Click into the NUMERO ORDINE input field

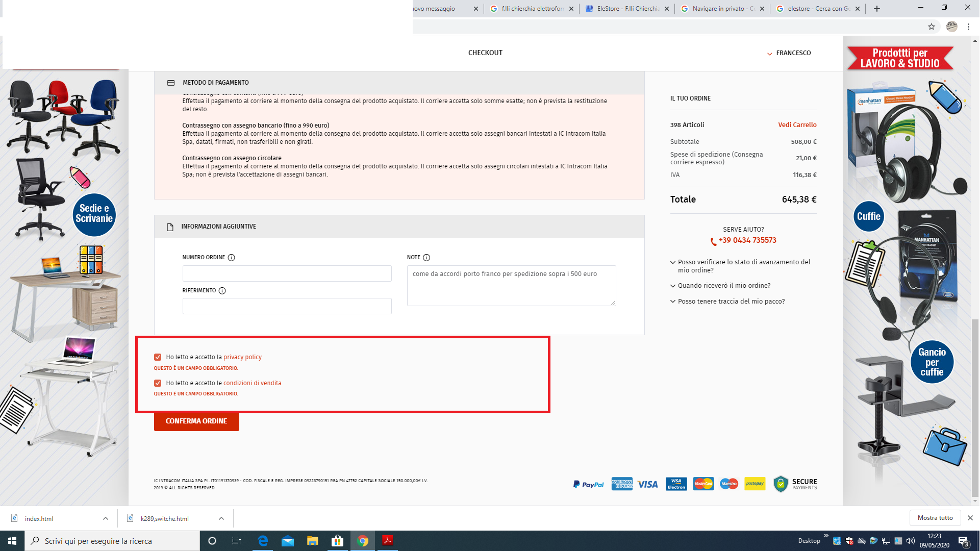point(287,273)
